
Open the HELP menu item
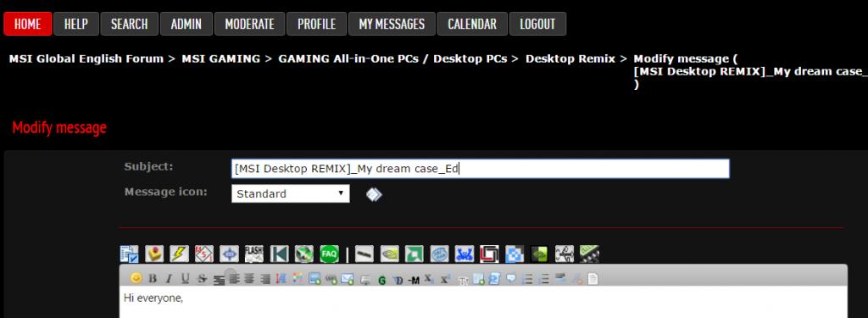click(x=76, y=24)
